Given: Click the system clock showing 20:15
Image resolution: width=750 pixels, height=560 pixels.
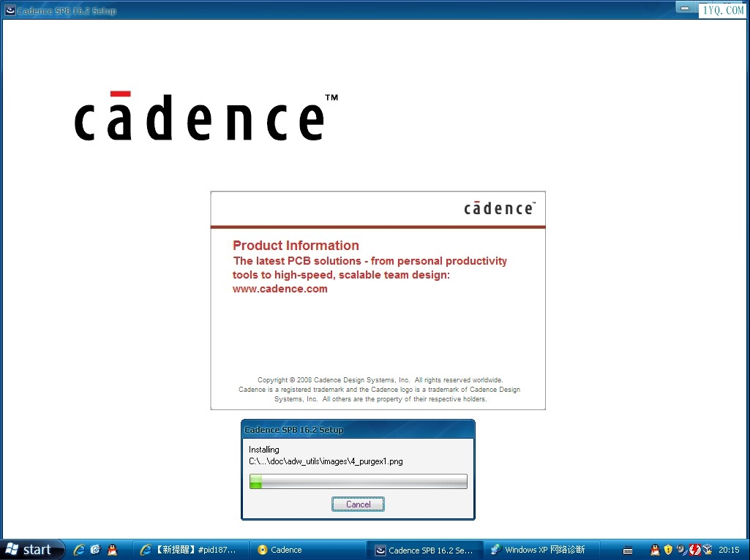Looking at the screenshot, I should click(x=729, y=550).
